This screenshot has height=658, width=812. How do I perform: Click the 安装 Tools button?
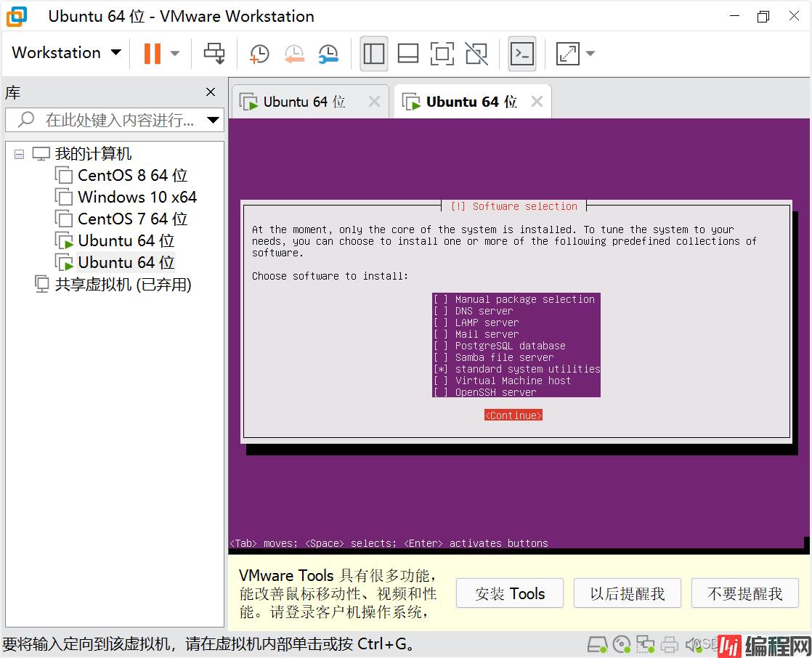point(510,593)
